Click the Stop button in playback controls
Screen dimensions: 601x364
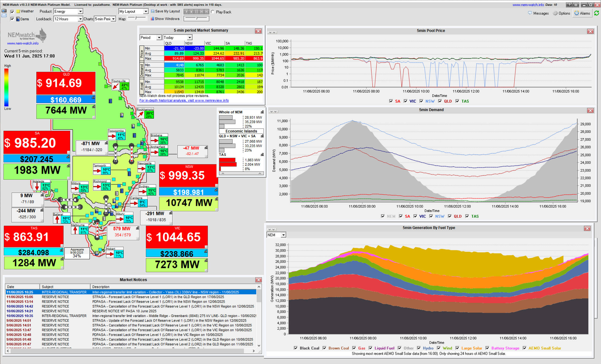click(191, 11)
